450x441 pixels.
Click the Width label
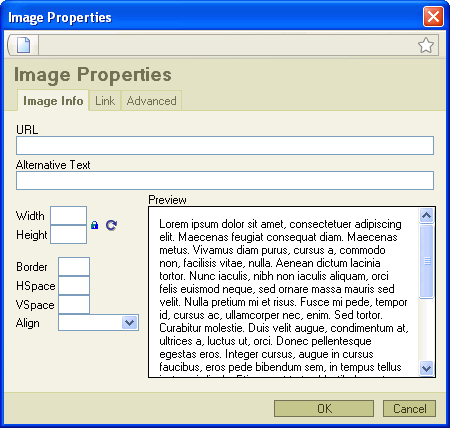[x=30, y=216]
